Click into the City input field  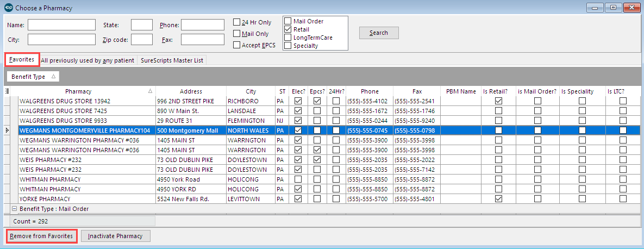click(61, 40)
